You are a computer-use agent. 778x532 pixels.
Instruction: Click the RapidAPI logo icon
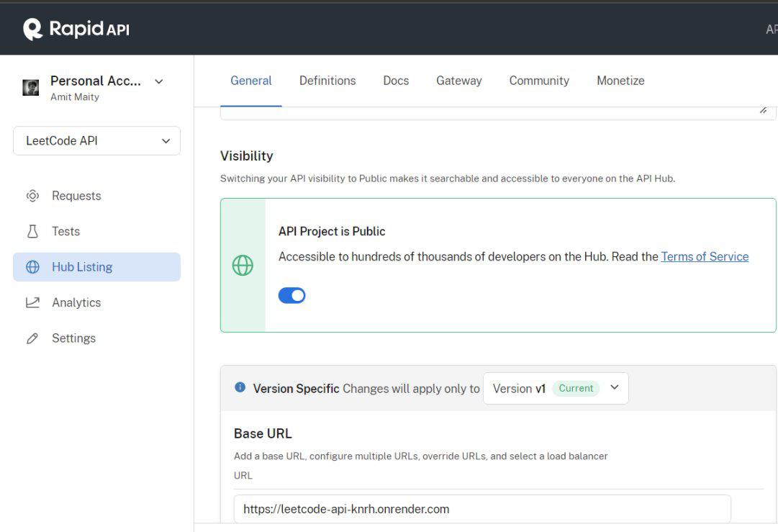[x=33, y=29]
